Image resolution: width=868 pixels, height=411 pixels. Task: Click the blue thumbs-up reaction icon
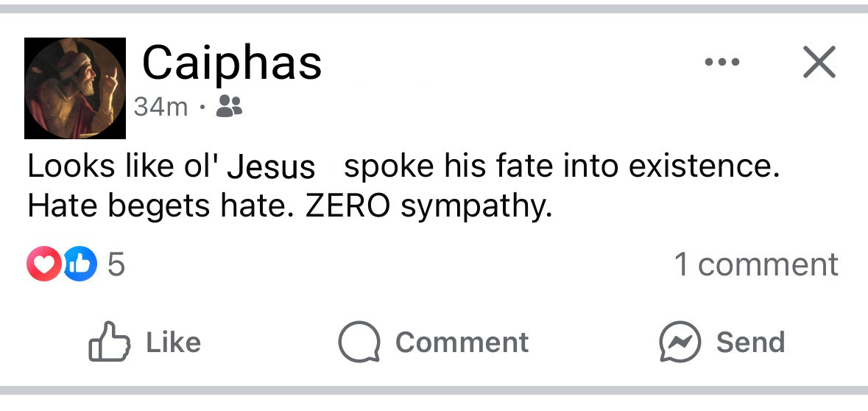pos(80,264)
